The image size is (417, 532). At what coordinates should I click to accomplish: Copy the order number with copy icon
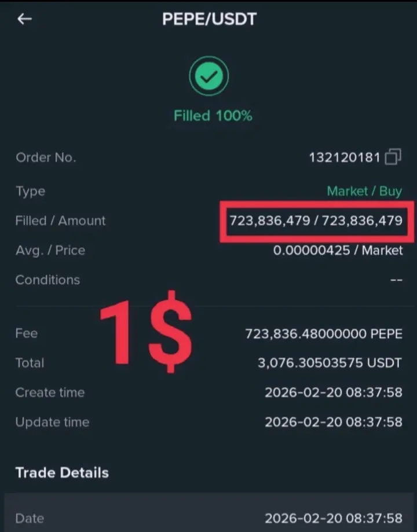pos(393,157)
